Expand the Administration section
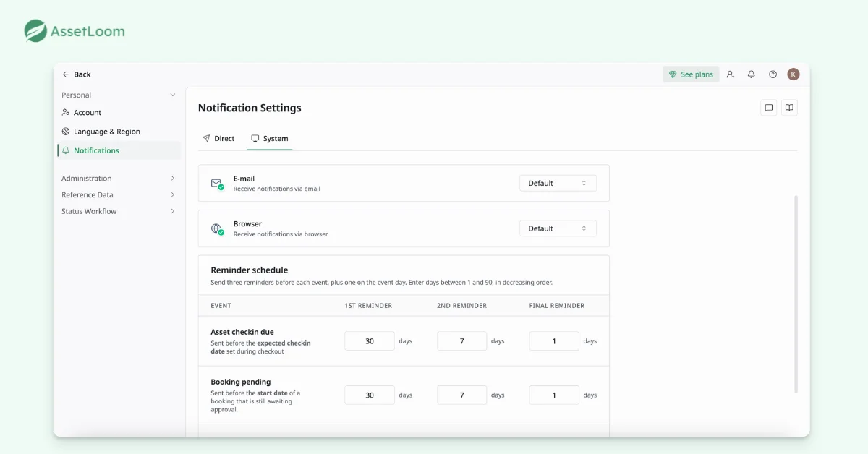Image resolution: width=868 pixels, height=454 pixels. [x=119, y=179]
